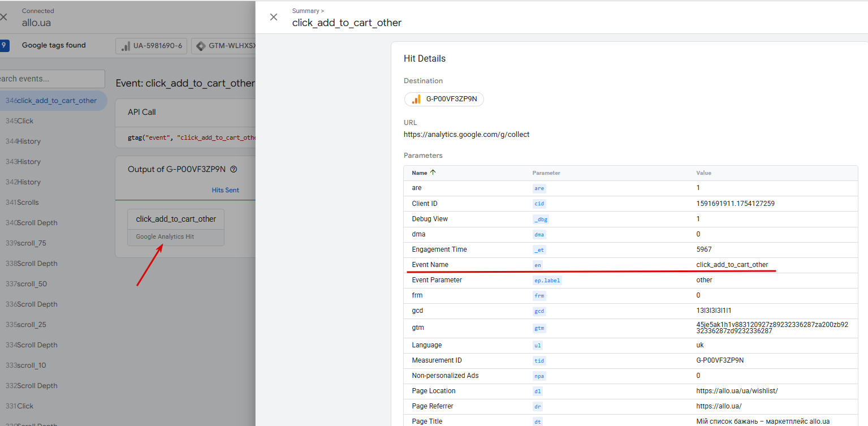Image resolution: width=868 pixels, height=426 pixels.
Task: Expand the API Call section header
Action: point(142,112)
